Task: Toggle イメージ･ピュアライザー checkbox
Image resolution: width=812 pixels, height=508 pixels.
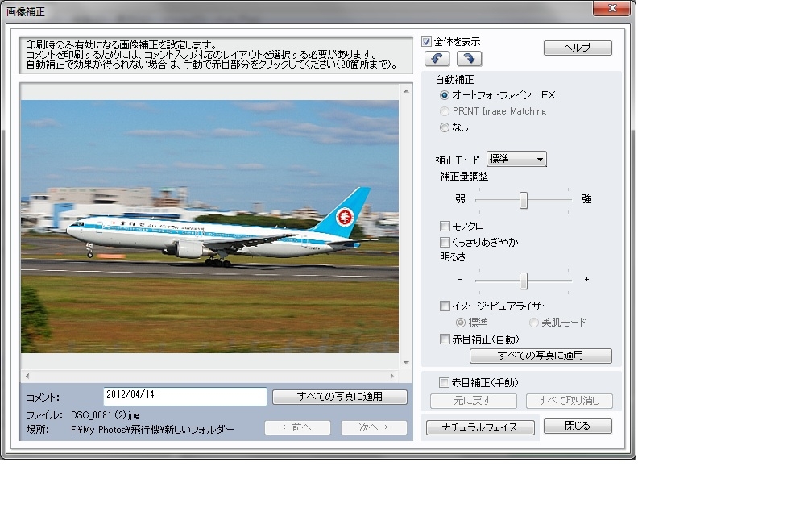Action: (445, 306)
